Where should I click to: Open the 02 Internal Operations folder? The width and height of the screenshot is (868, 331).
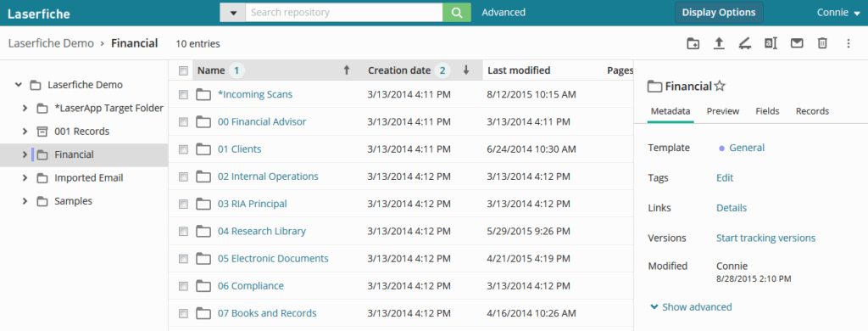(x=268, y=177)
